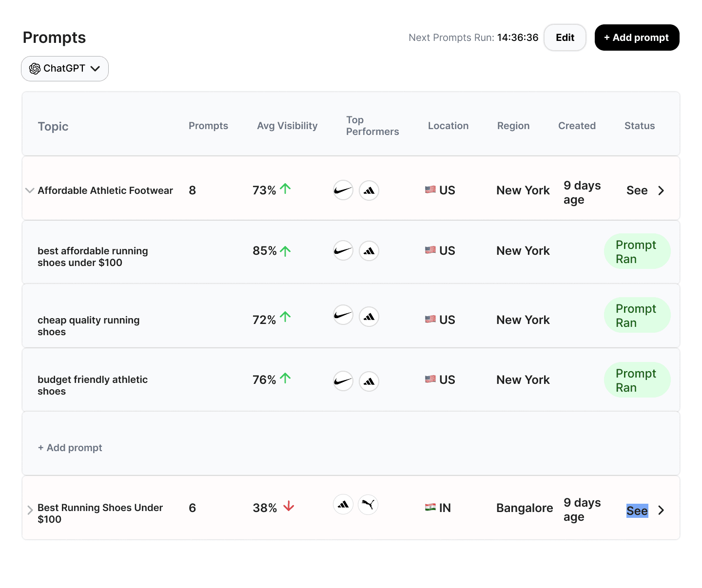Click the ChatGPT logo icon in model selector
This screenshot has height=588, width=702.
35,69
